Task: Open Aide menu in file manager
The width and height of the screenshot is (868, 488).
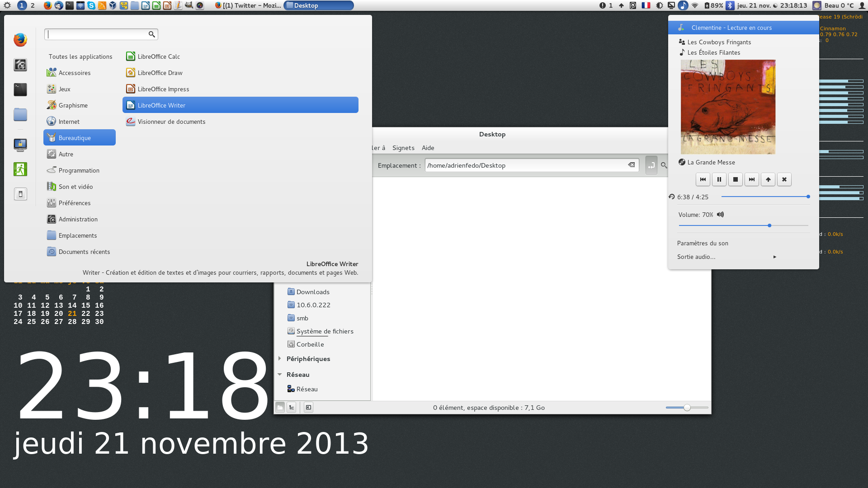Action: 428,148
